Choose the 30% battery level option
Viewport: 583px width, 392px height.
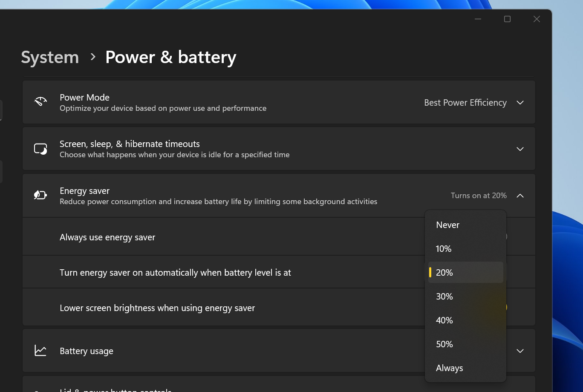point(444,296)
